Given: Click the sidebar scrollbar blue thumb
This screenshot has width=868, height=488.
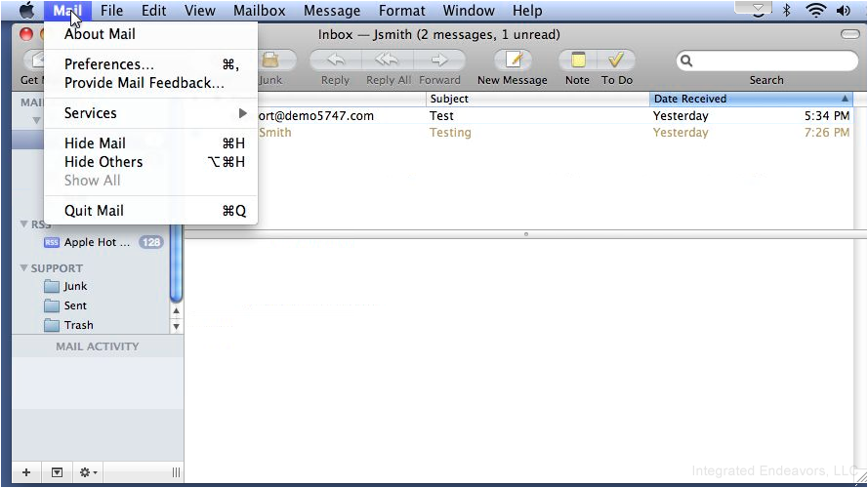Looking at the screenshot, I should 176,264.
